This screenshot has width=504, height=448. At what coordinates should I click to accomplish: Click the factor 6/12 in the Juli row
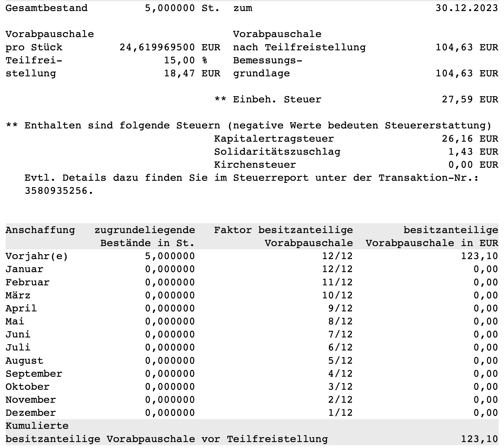coord(340,348)
